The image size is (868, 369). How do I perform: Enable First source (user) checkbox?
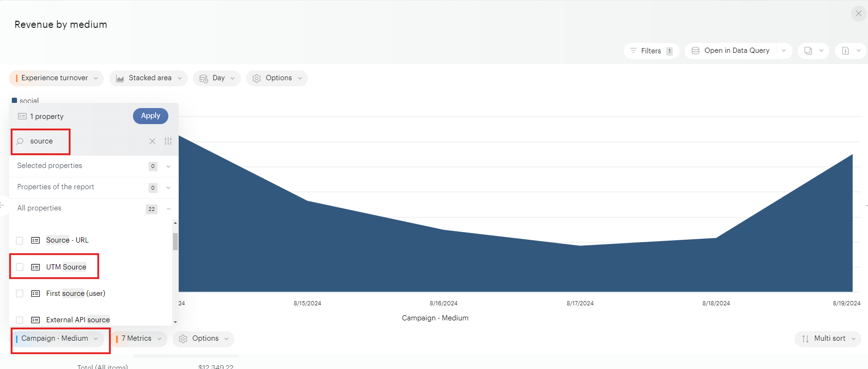coord(20,294)
